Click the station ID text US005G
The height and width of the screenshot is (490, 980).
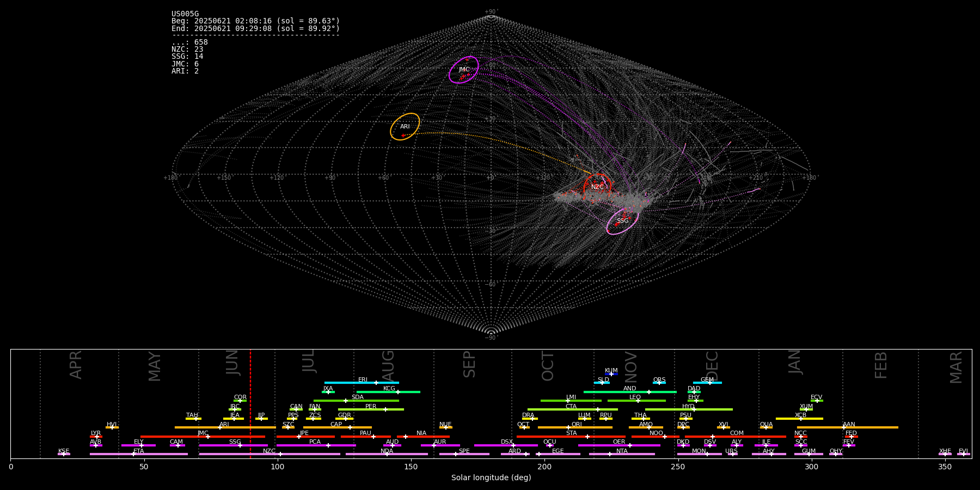[185, 14]
